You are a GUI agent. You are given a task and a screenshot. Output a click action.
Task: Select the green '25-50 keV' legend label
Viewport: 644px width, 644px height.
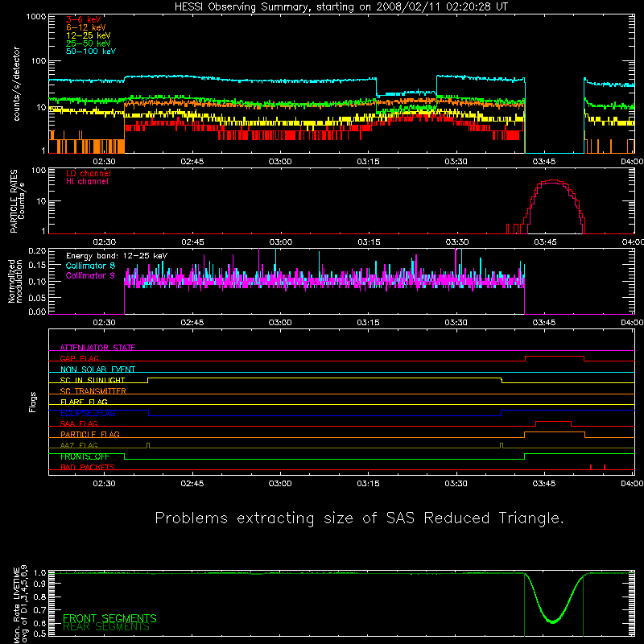click(x=89, y=43)
